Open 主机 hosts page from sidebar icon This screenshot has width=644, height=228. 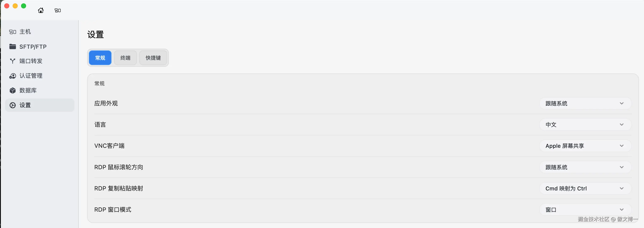pos(12,32)
